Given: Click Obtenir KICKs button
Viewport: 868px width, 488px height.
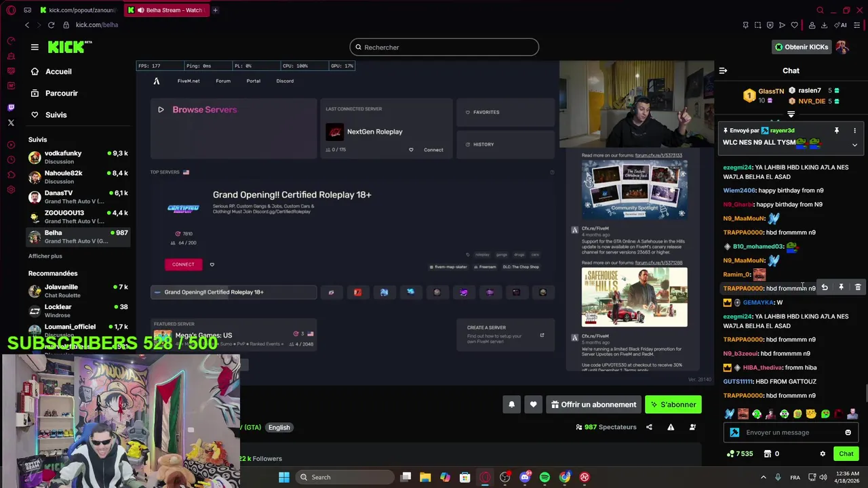Looking at the screenshot, I should pos(802,47).
